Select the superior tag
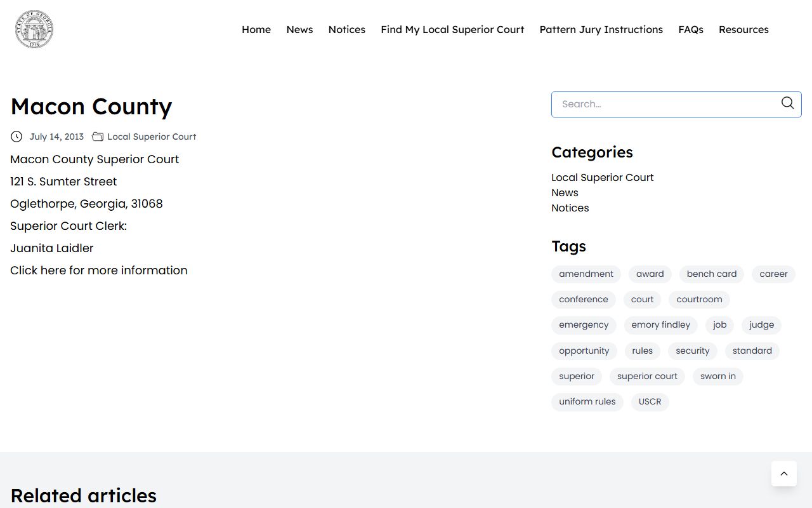This screenshot has width=812, height=508. [x=577, y=377]
